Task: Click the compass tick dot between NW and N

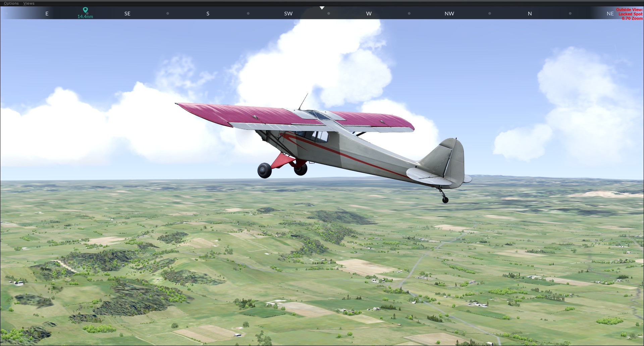Action: coord(490,14)
